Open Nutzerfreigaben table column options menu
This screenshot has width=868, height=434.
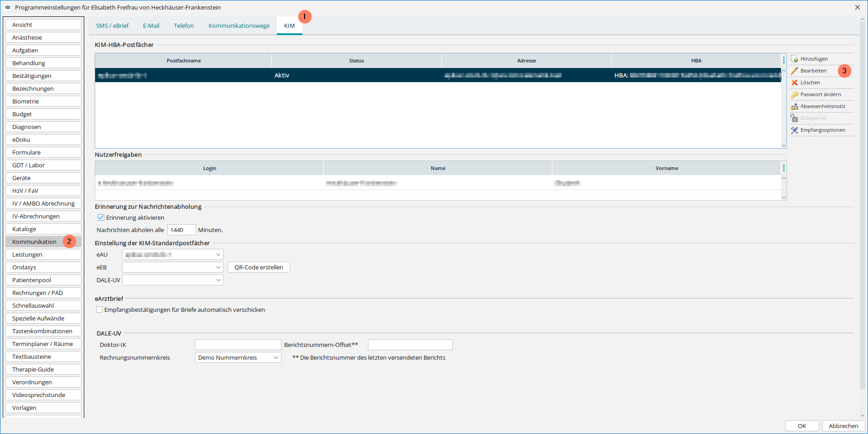pyautogui.click(x=784, y=168)
